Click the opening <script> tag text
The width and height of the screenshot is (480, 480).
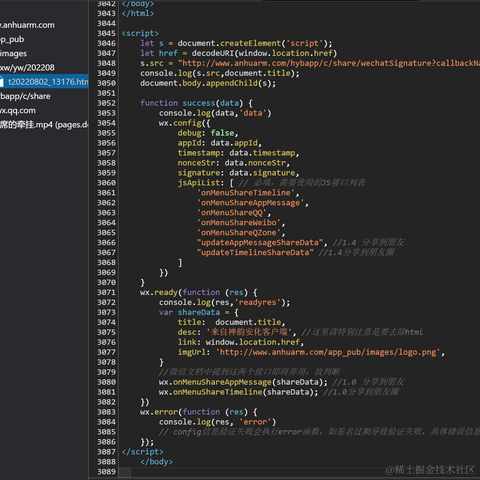[x=140, y=33]
